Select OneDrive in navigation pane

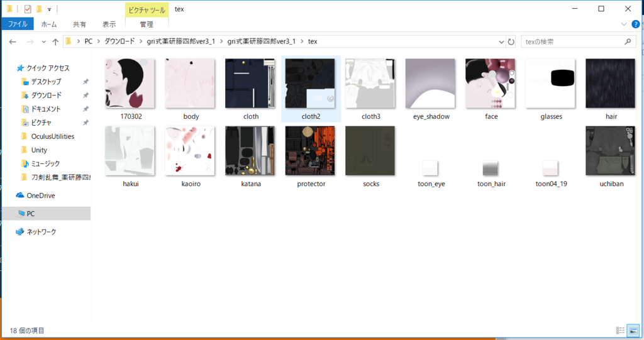click(41, 195)
